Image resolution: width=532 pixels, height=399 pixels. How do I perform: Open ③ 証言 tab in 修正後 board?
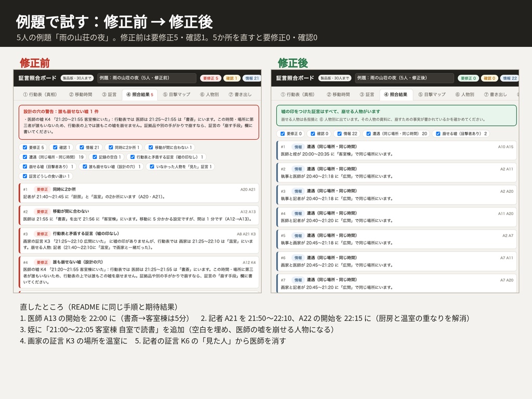click(367, 95)
